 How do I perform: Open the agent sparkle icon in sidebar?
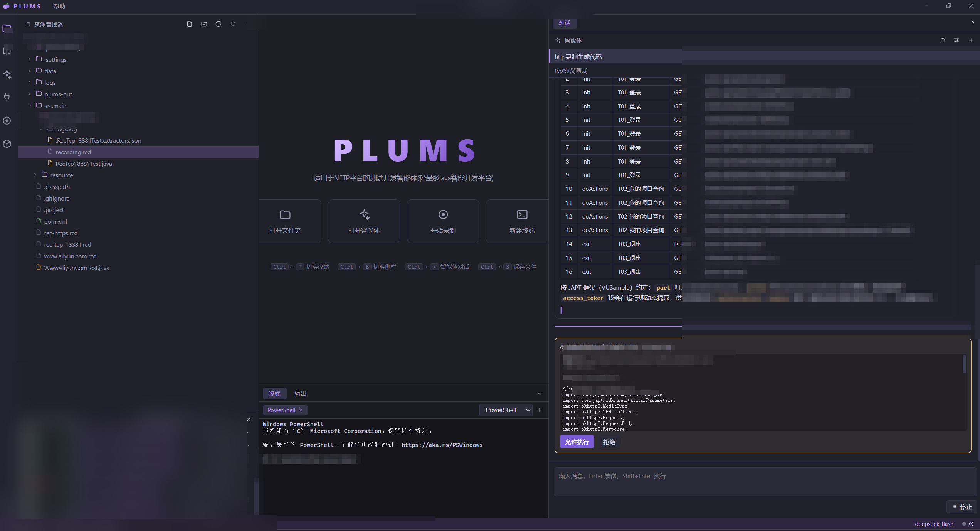pyautogui.click(x=7, y=74)
